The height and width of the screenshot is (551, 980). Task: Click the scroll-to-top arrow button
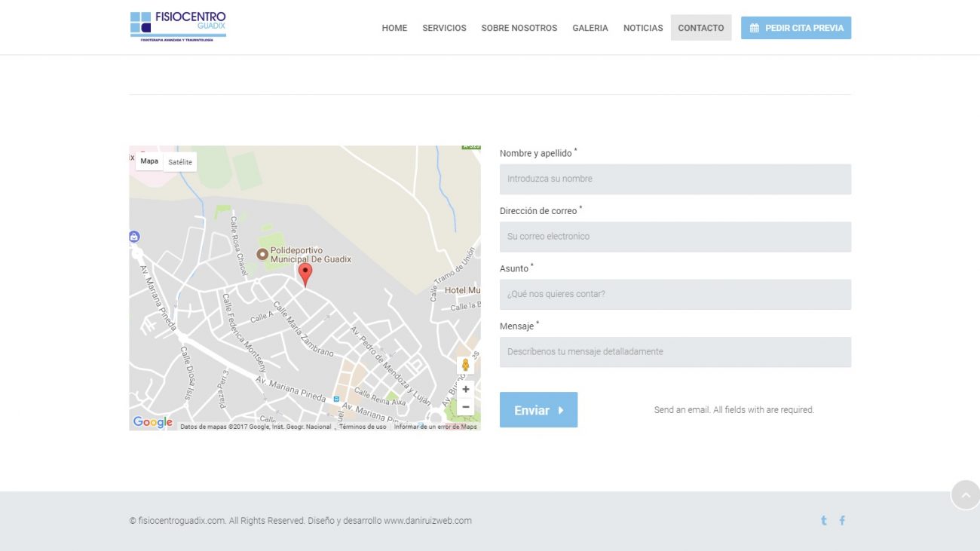(965, 495)
